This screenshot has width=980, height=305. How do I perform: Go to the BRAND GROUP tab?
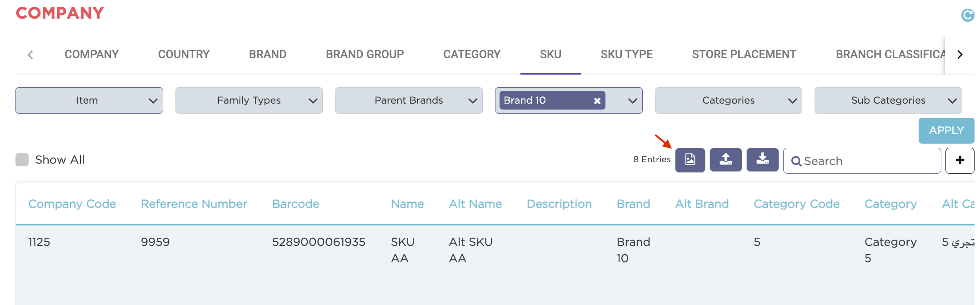pos(365,55)
